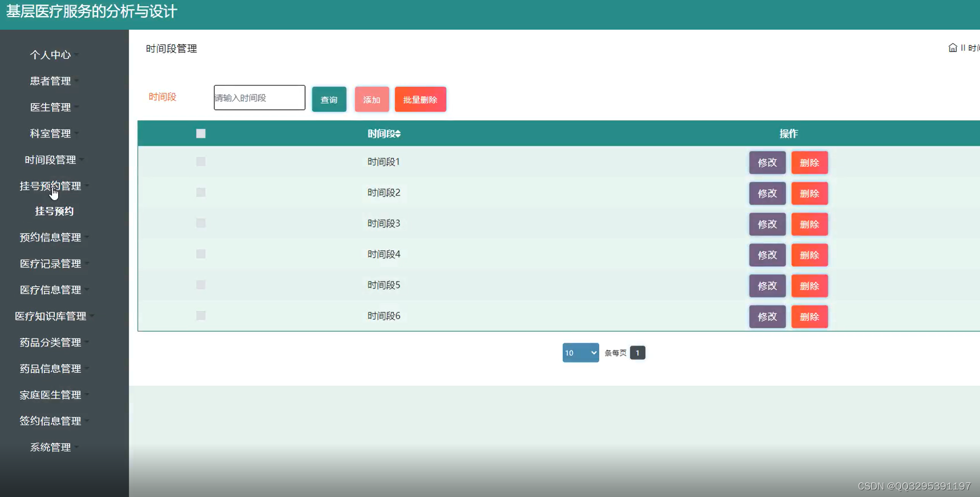Viewport: 980px width, 497px height.
Task: Collapse 挂号预约管理 sidebar menu
Action: point(54,186)
